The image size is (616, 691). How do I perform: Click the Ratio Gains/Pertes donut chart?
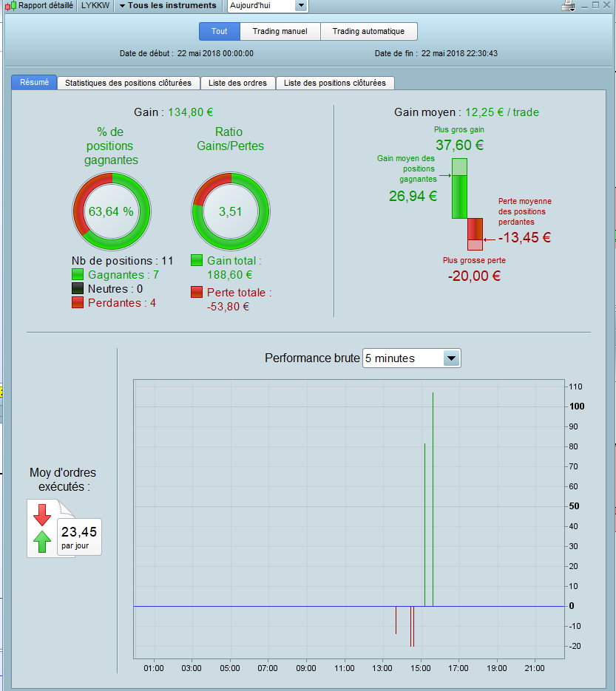231,211
